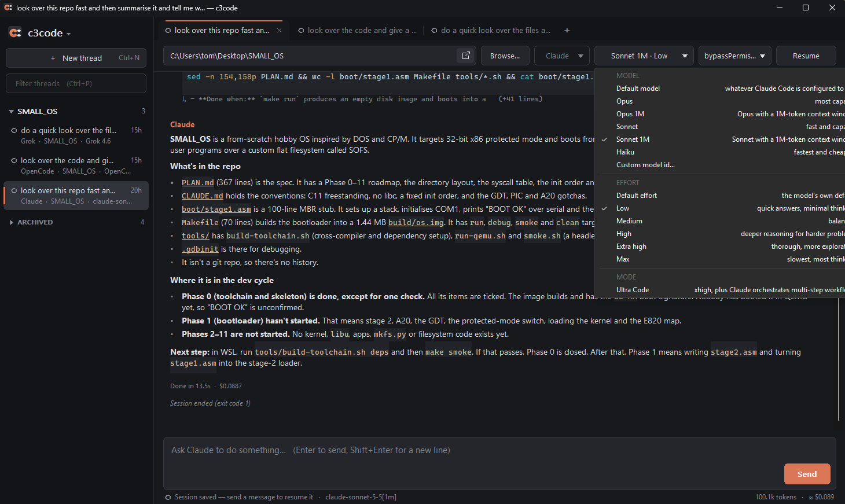This screenshot has width=845, height=504.
Task: Choose Default model option
Action: pyautogui.click(x=720, y=89)
